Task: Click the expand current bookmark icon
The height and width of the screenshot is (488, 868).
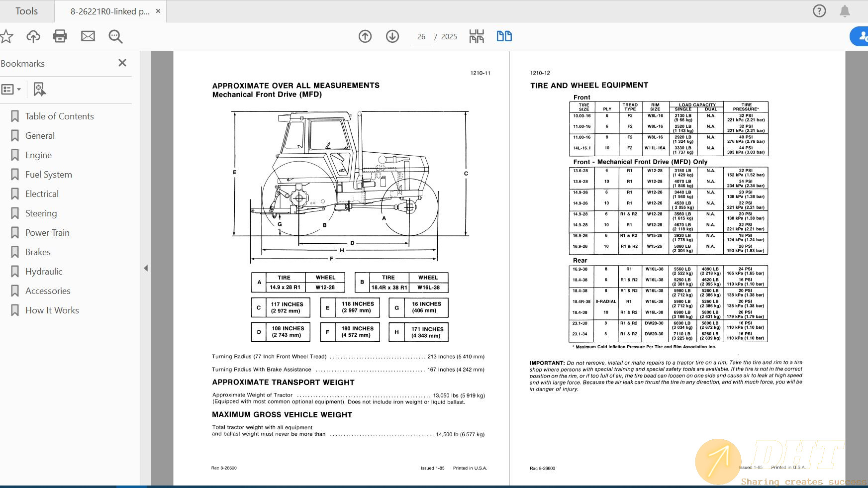Action: pos(39,90)
